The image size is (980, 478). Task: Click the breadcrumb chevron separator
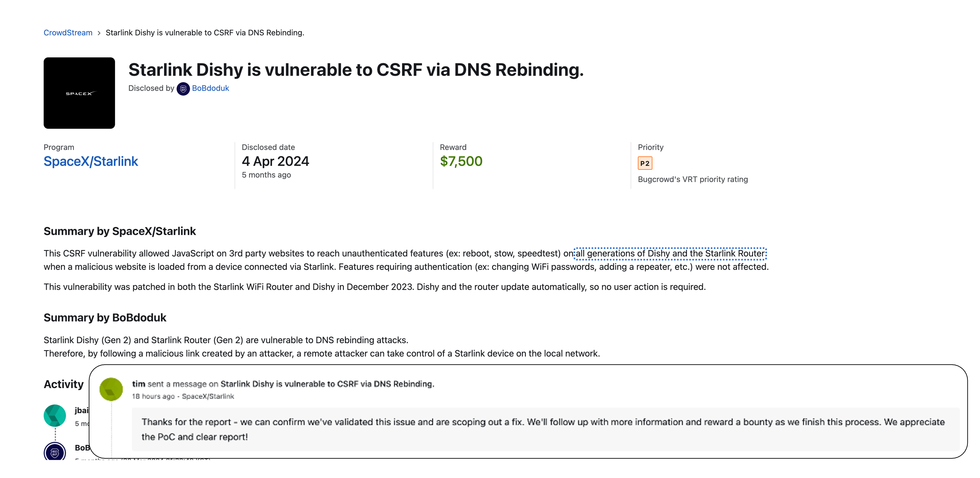pyautogui.click(x=99, y=33)
